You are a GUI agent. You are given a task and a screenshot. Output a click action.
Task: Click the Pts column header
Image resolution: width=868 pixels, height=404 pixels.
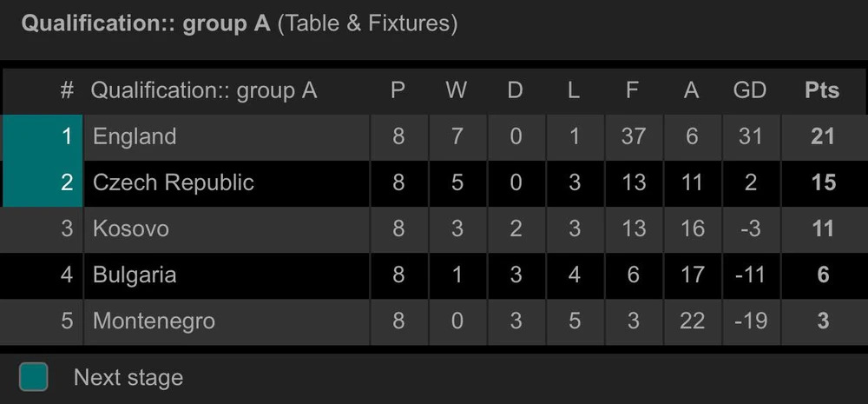[x=822, y=90]
